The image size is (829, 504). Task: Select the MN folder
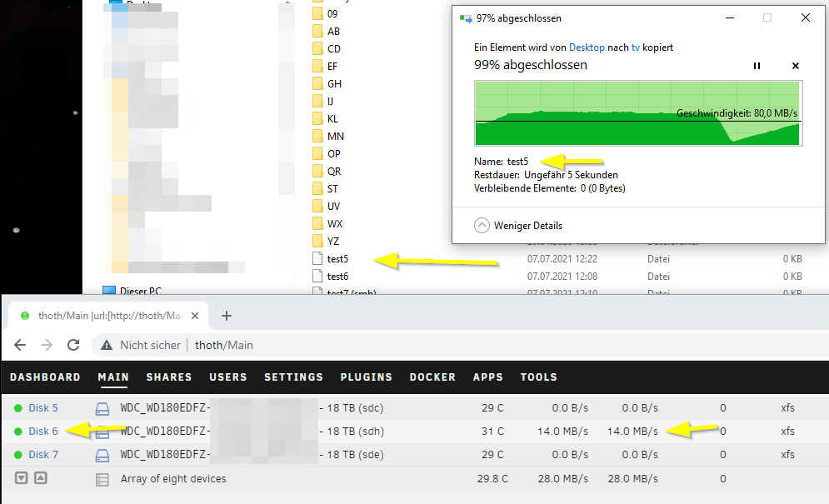pos(328,136)
